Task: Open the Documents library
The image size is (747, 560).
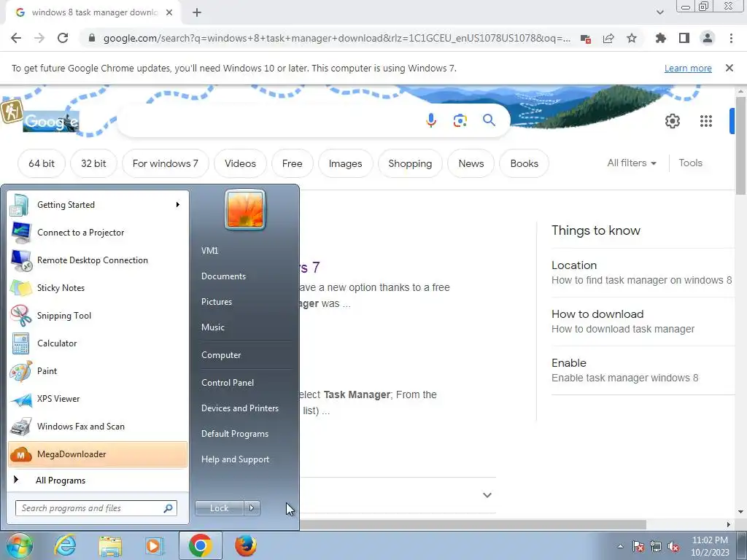Action: tap(223, 276)
